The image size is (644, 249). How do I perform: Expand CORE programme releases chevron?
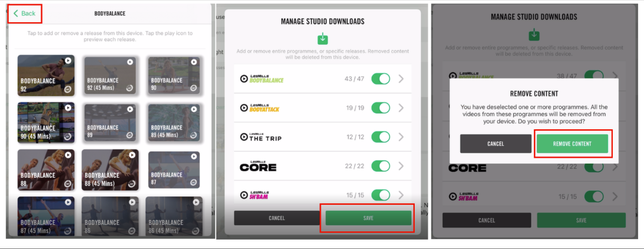401,166
